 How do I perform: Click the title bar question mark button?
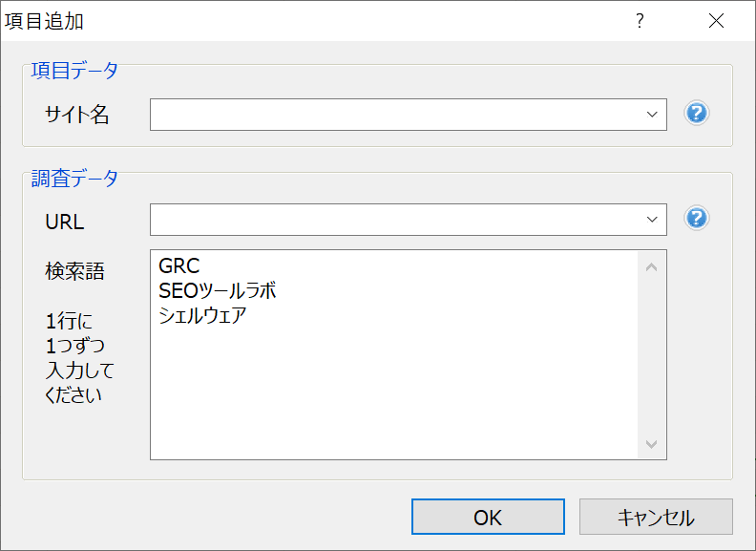[640, 21]
